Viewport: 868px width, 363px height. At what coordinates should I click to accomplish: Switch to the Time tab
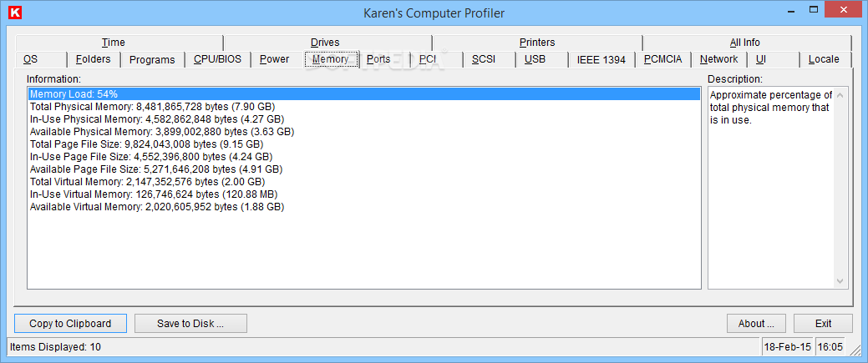[119, 43]
